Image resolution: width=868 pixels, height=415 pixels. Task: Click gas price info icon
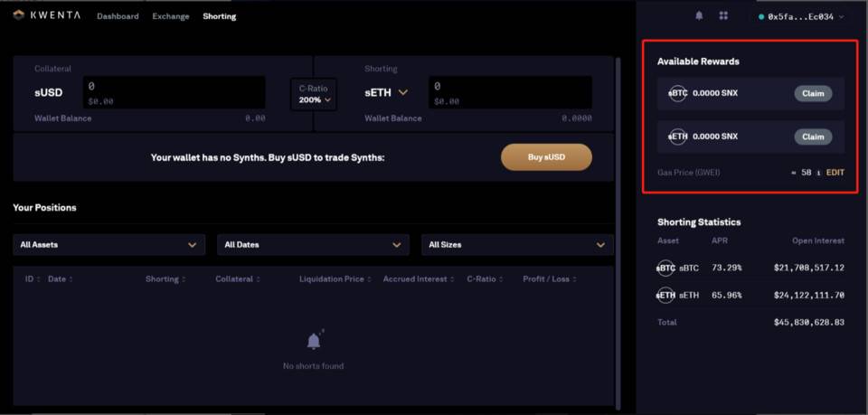818,172
